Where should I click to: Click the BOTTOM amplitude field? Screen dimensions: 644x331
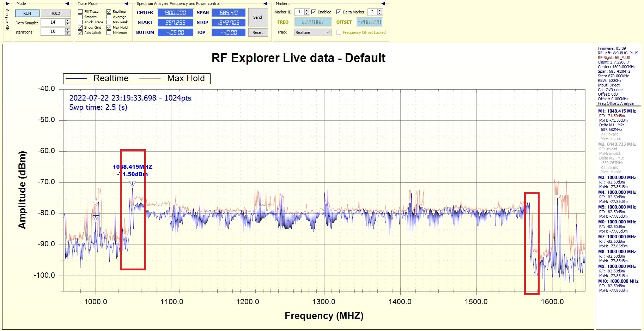[175, 32]
